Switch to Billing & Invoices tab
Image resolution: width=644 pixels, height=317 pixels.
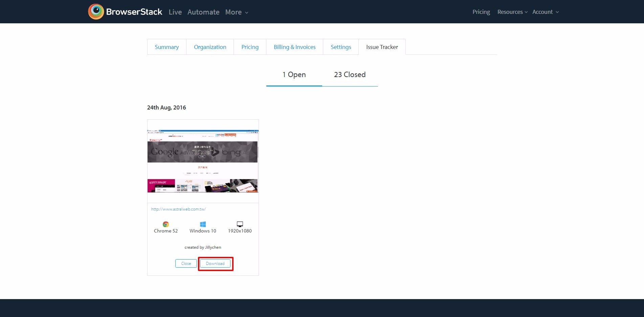click(x=294, y=47)
